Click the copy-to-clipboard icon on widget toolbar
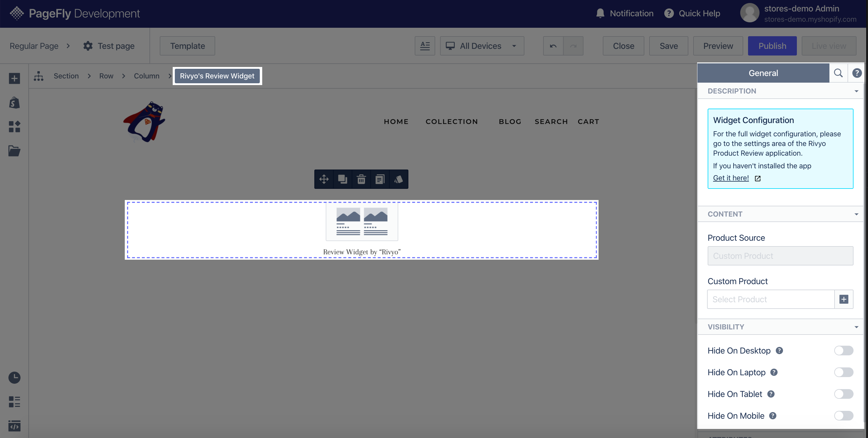The width and height of the screenshot is (868, 438). point(380,179)
